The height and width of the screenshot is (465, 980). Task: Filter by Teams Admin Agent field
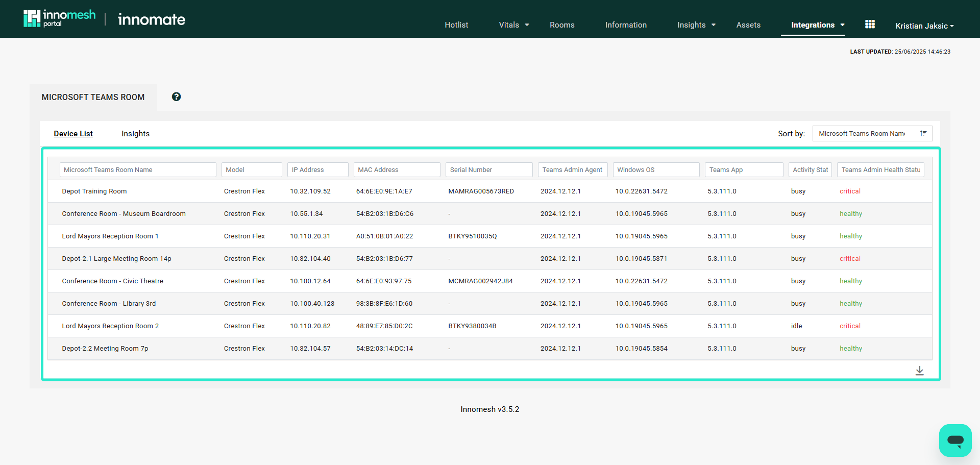[x=573, y=170]
